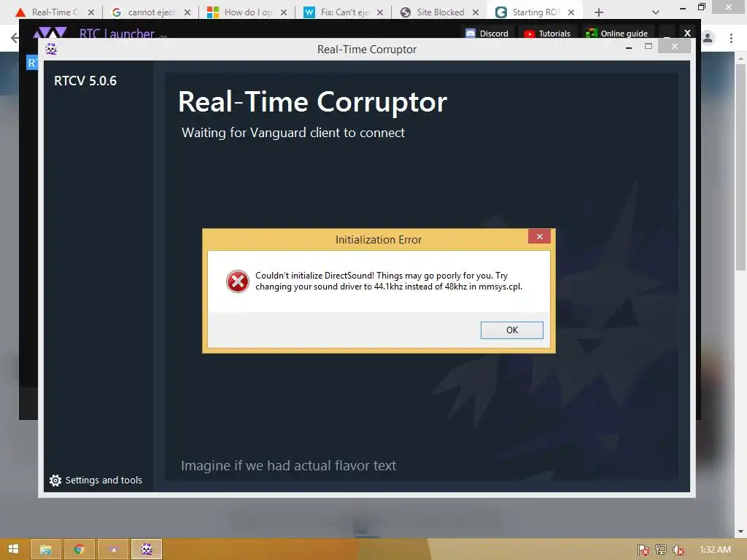This screenshot has width=747, height=560.
Task: Click the 'Real-Time Corruptor' large heading
Action: tap(312, 101)
